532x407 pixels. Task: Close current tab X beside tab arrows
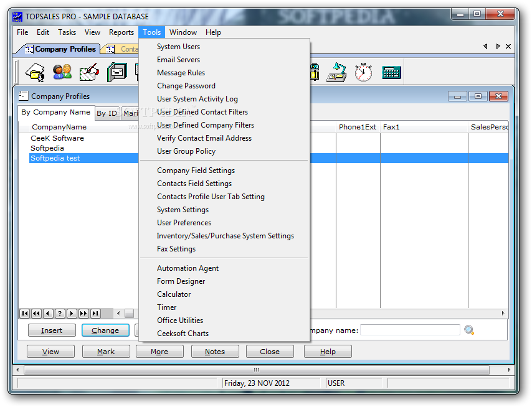coord(508,47)
